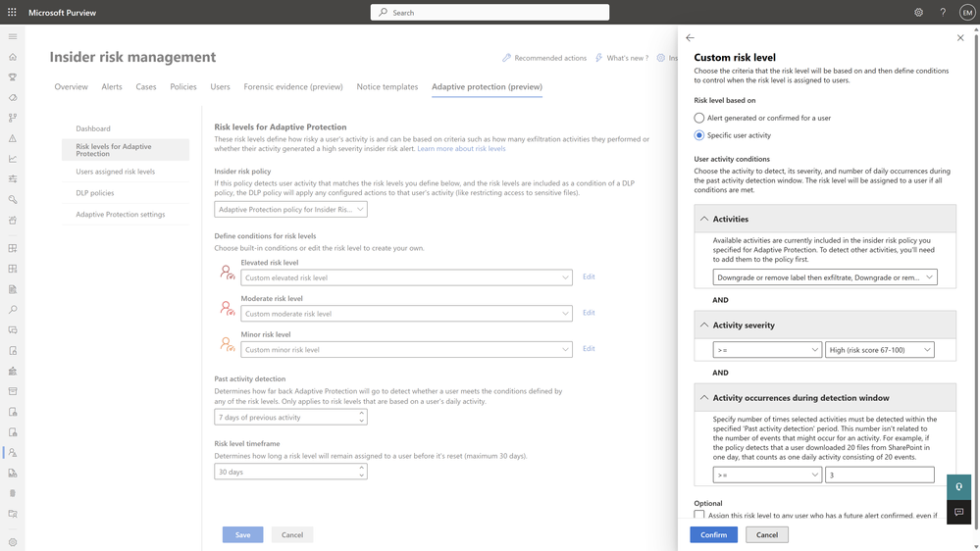Viewport: 980px width, 551px height.
Task: Click the Confirm button
Action: [x=713, y=534]
